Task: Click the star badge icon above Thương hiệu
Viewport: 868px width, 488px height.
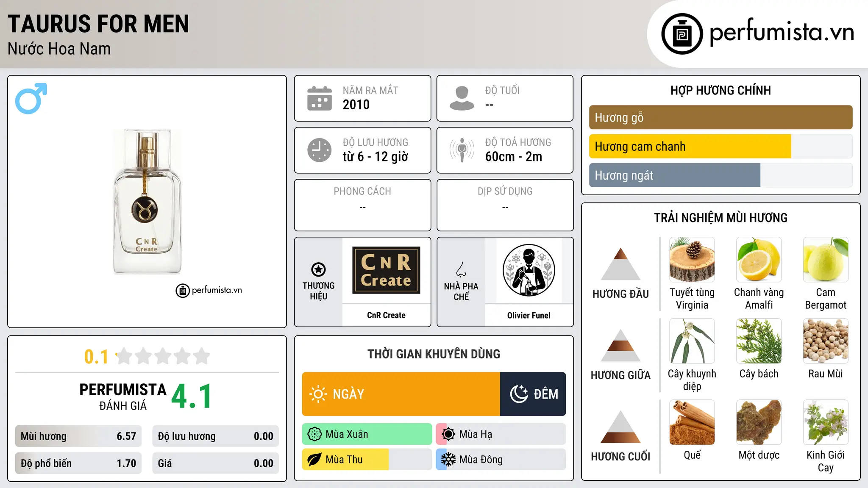Action: coord(319,269)
